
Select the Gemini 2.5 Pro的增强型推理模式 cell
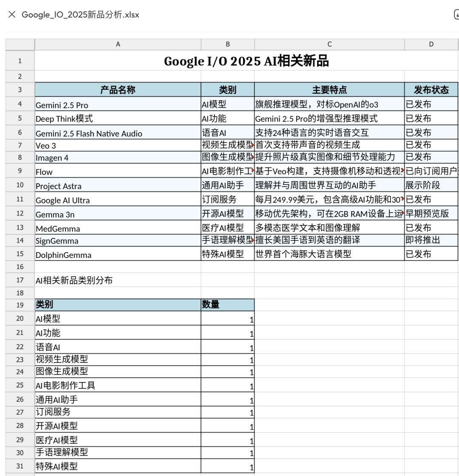click(x=329, y=118)
